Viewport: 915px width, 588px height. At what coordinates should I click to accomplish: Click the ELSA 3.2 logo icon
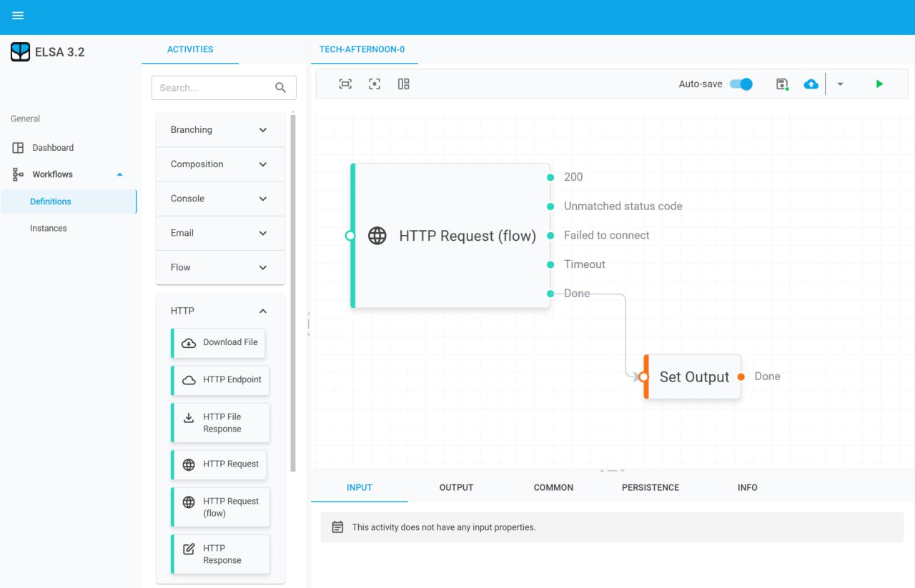[x=20, y=52]
